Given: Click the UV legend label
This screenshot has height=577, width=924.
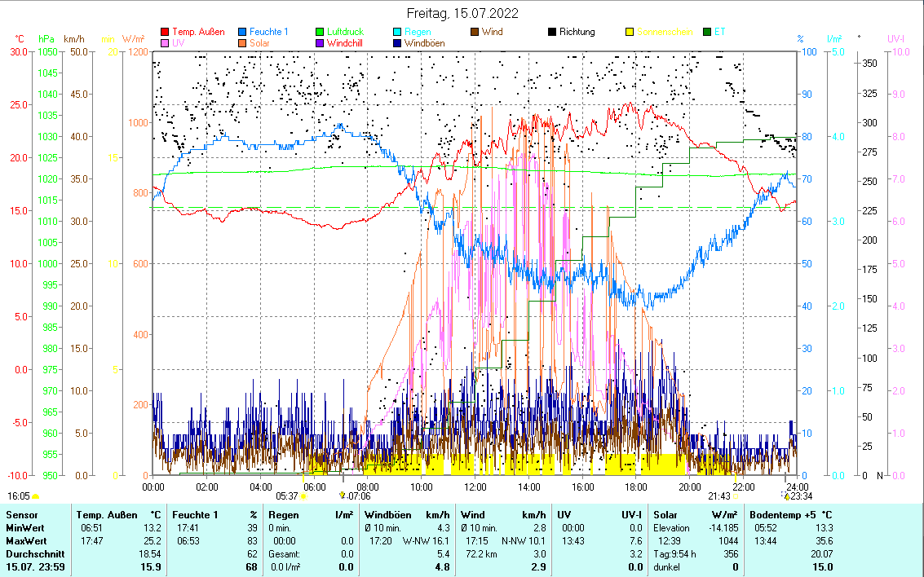Looking at the screenshot, I should pos(178,43).
